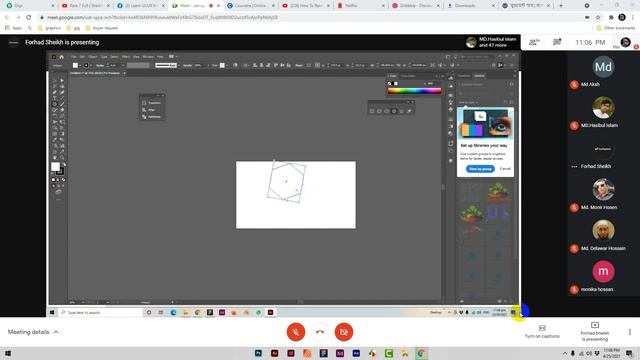Open Adobe XD from the Windows taskbar
This screenshot has height=360, width=640.
point(340,353)
